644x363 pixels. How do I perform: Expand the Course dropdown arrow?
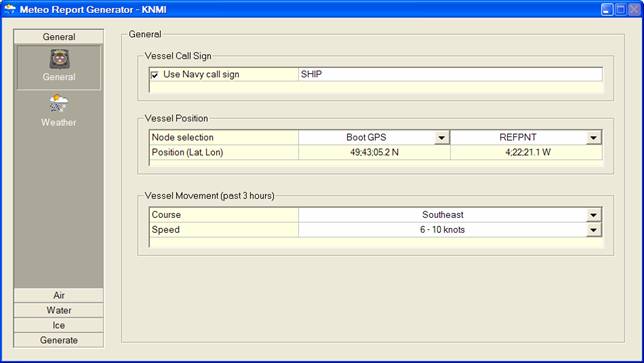pyautogui.click(x=593, y=215)
